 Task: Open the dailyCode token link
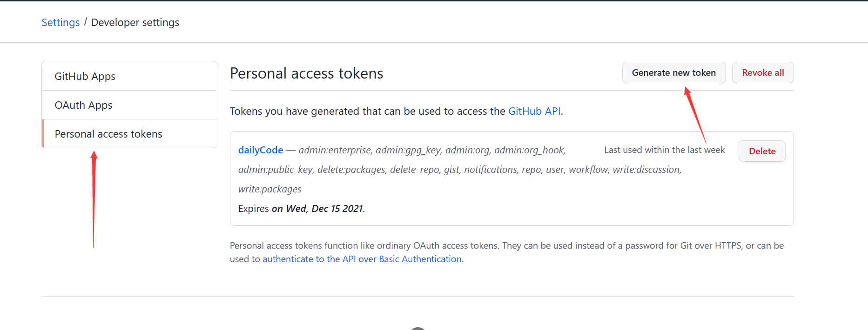(260, 150)
